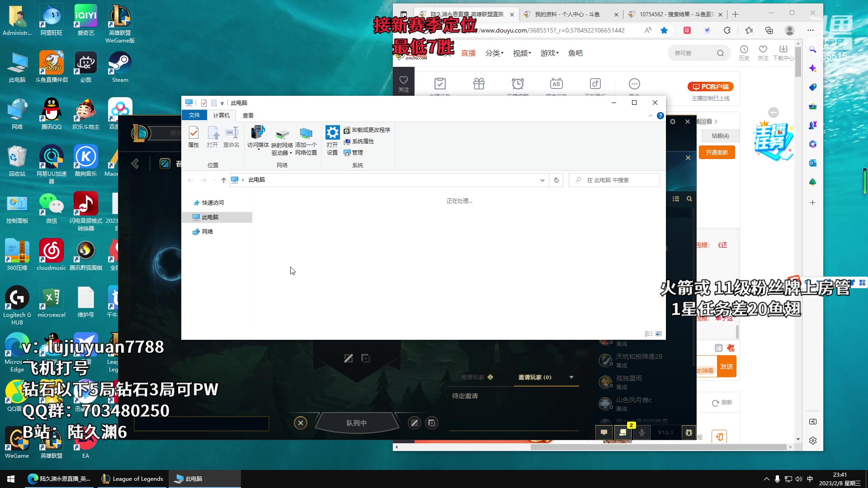
Task: Click the Windows Start button
Action: coord(11,479)
